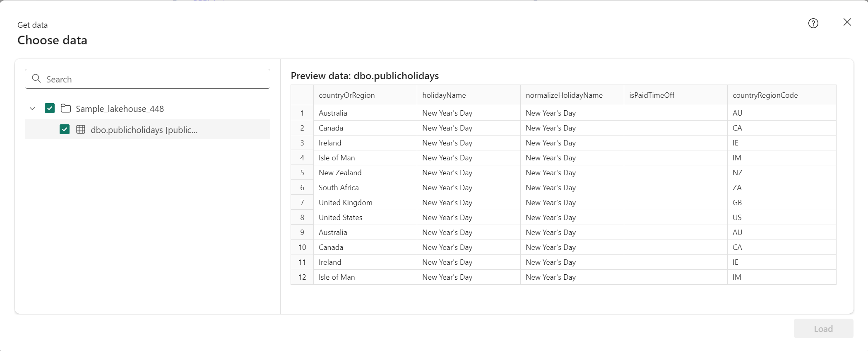Click the normalizeHolidayName column header

coord(572,95)
